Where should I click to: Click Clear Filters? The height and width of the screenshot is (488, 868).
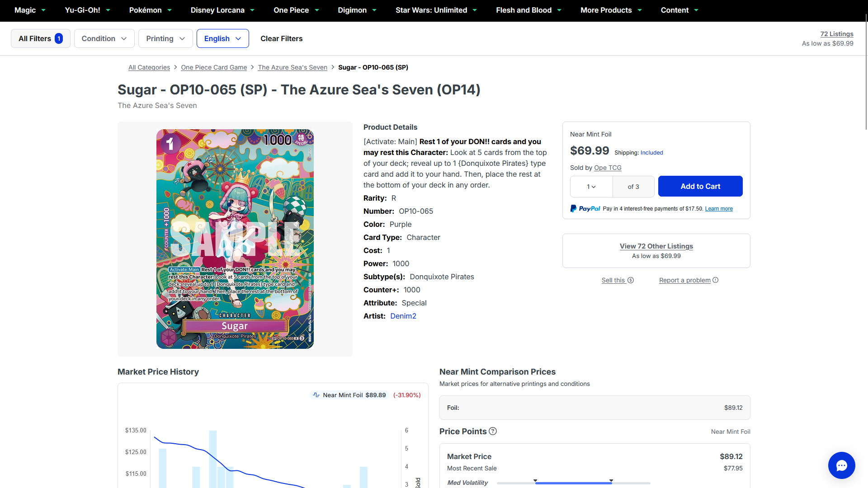pos(282,38)
